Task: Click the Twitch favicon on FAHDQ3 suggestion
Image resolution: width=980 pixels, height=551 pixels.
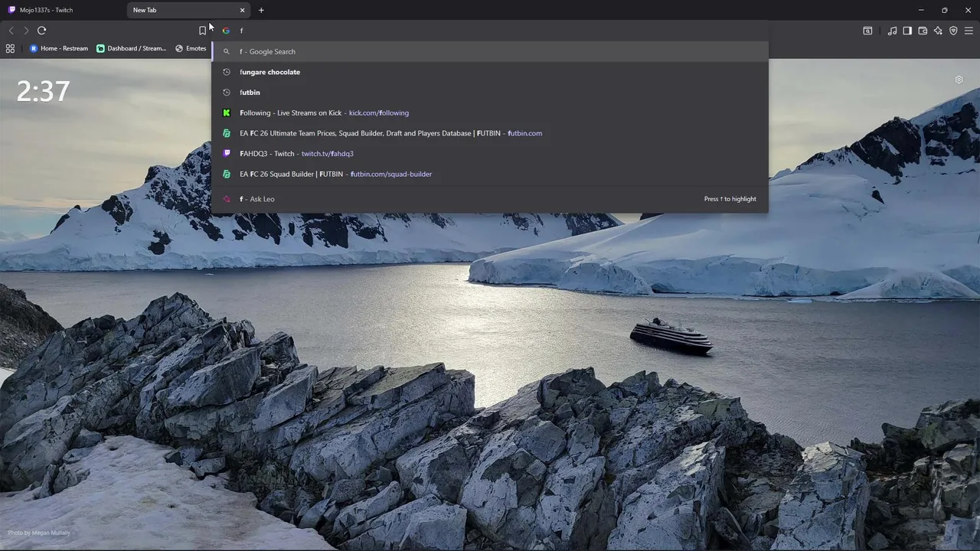Action: tap(226, 154)
